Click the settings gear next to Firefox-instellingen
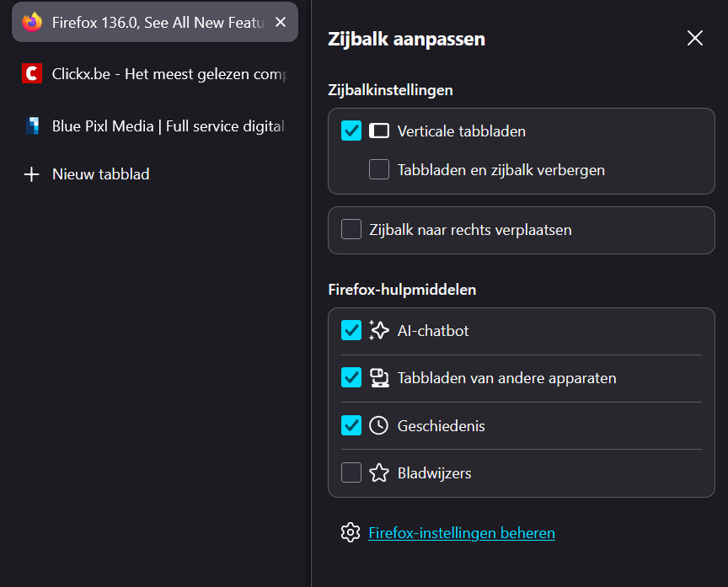728x587 pixels. 351,532
